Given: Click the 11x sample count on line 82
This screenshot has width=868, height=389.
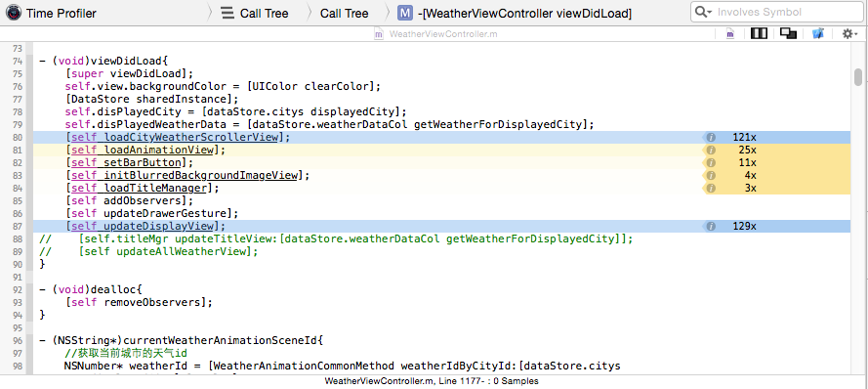Looking at the screenshot, I should coord(747,162).
